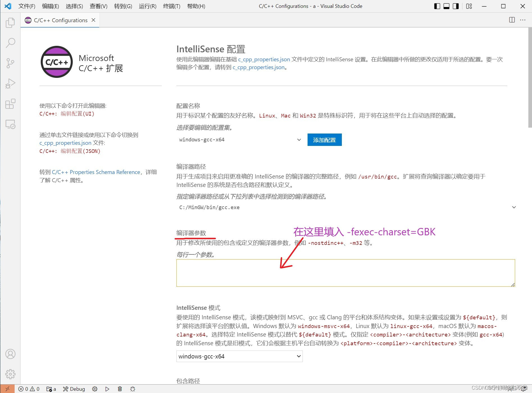Open the configuration name dropdown windows-gcc-x64
Screen dimensions: 532x393
[x=240, y=140]
